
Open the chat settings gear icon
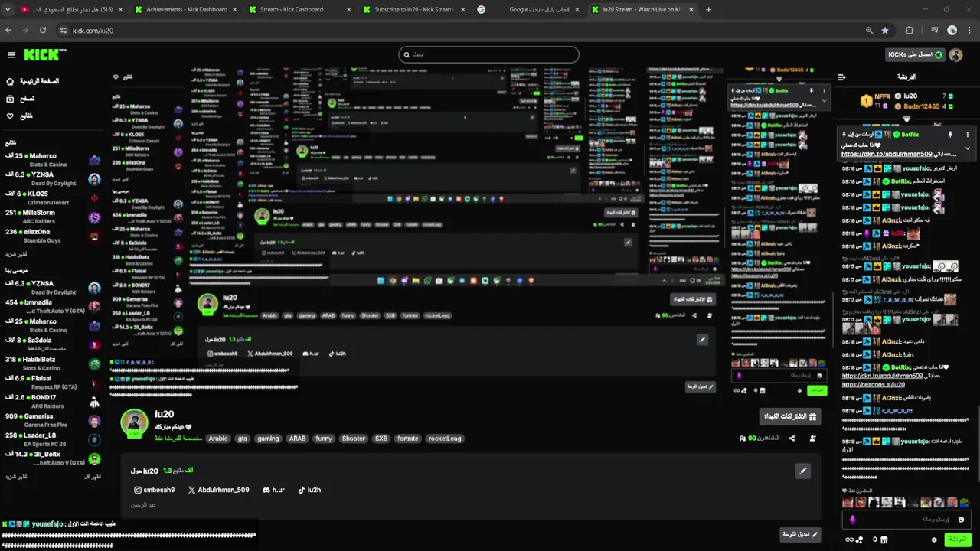click(934, 540)
